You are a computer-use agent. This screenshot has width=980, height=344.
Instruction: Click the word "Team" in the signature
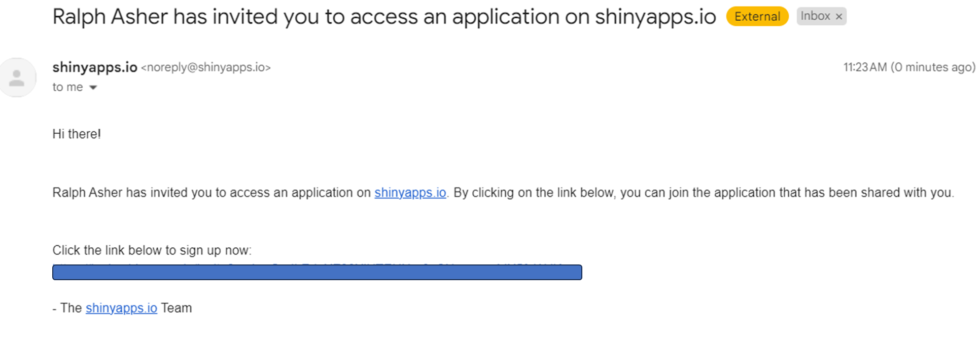coord(177,308)
